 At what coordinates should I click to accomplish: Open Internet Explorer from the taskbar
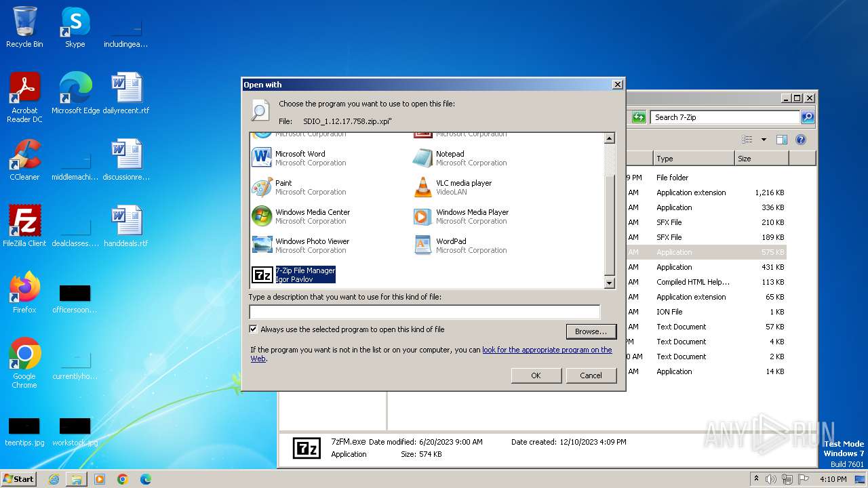pos(54,479)
